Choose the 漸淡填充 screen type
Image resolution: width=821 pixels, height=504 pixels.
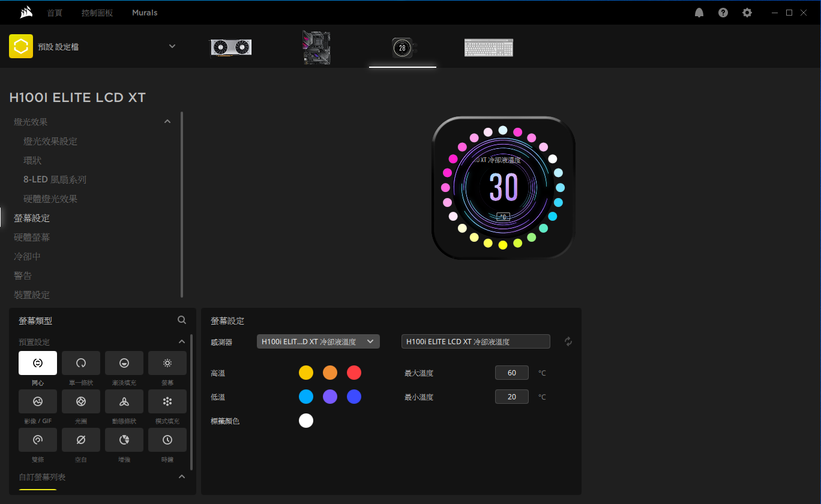124,363
